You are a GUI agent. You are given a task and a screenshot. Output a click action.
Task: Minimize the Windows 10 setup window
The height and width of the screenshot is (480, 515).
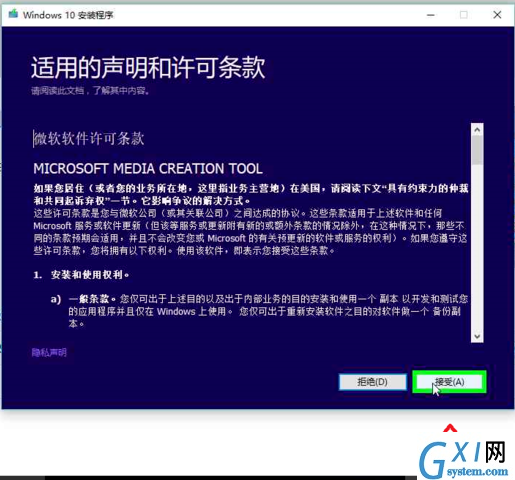[x=431, y=15]
